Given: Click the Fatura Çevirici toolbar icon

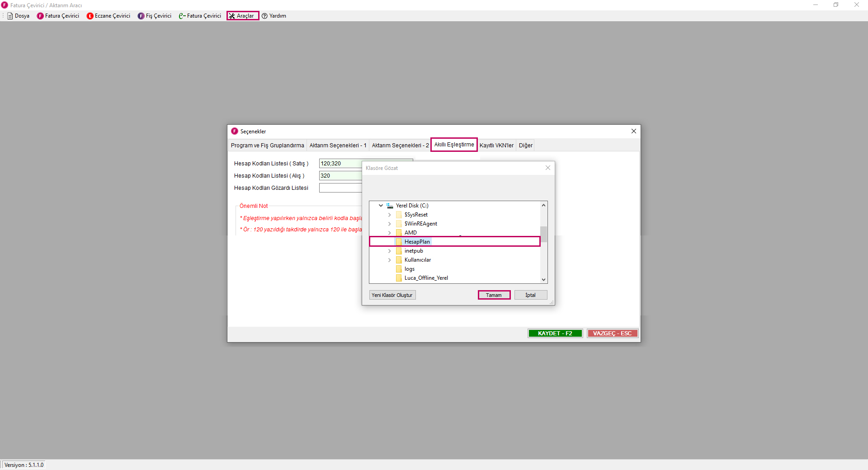Looking at the screenshot, I should click(40, 16).
